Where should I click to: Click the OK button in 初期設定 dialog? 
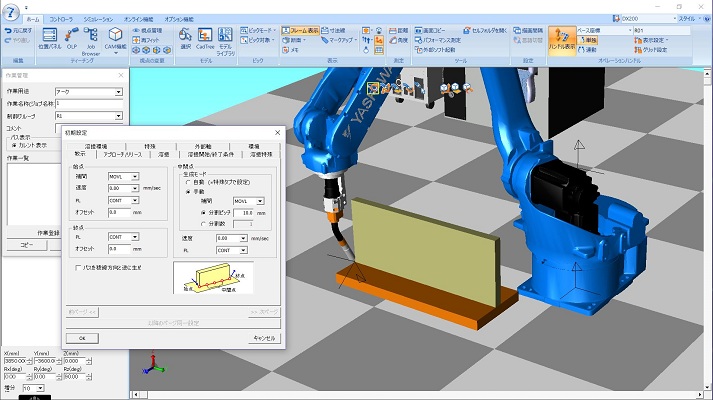tap(82, 338)
